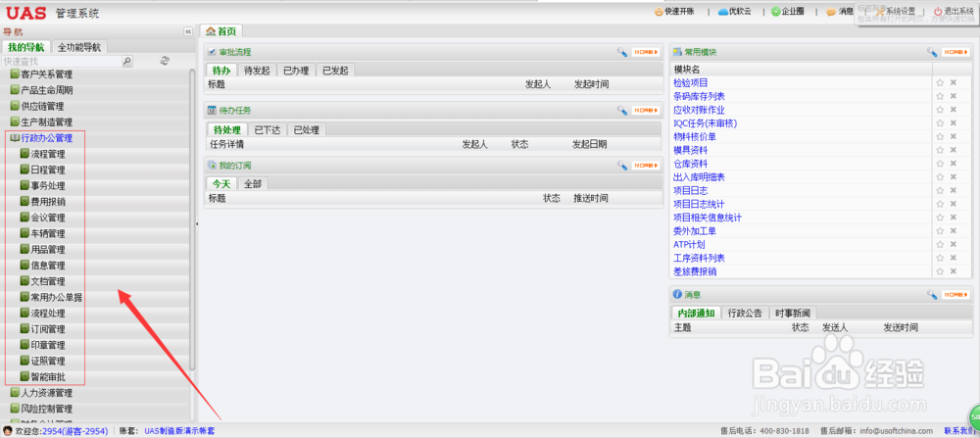Click the navigation tree vertical scrollbar
This screenshot has height=438, width=980.
pyautogui.click(x=192, y=219)
